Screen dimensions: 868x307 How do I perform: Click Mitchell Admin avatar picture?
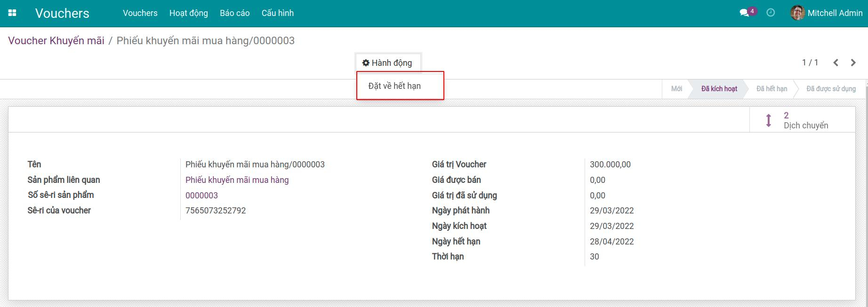[797, 13]
